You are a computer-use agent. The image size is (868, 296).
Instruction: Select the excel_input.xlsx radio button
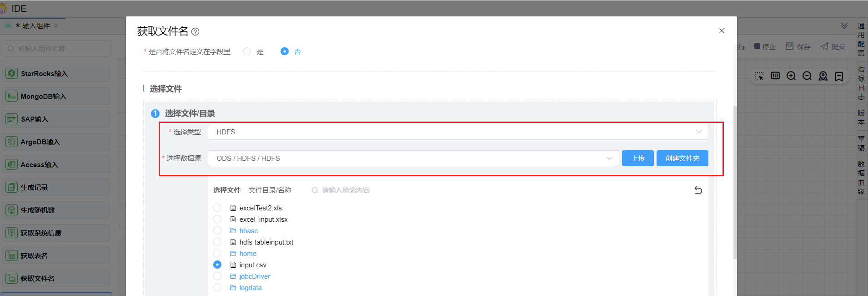pyautogui.click(x=217, y=219)
